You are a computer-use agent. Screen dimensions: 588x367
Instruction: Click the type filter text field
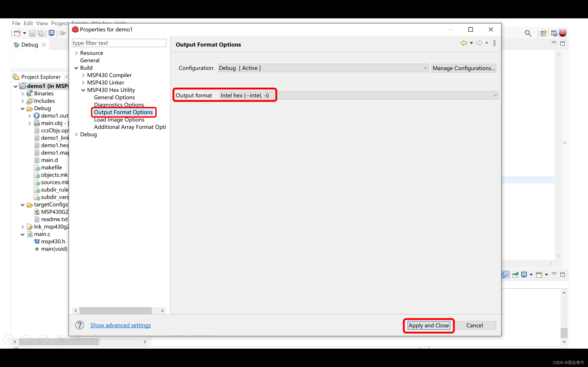coord(119,43)
